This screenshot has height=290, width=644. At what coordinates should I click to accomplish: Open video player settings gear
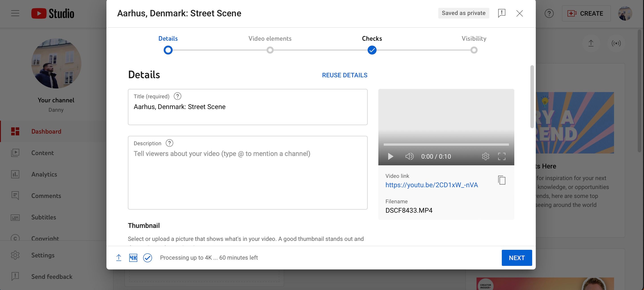(485, 156)
